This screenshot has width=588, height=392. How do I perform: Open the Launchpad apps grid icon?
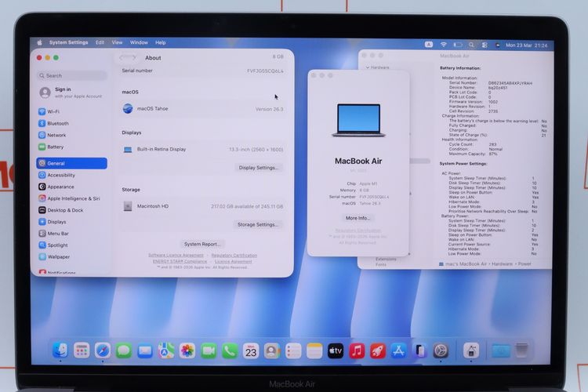(x=82, y=350)
